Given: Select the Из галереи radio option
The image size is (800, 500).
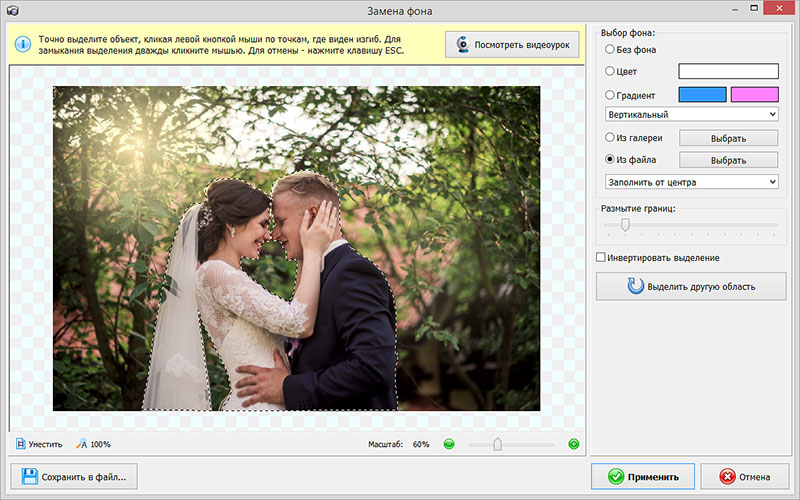Looking at the screenshot, I should tap(610, 137).
